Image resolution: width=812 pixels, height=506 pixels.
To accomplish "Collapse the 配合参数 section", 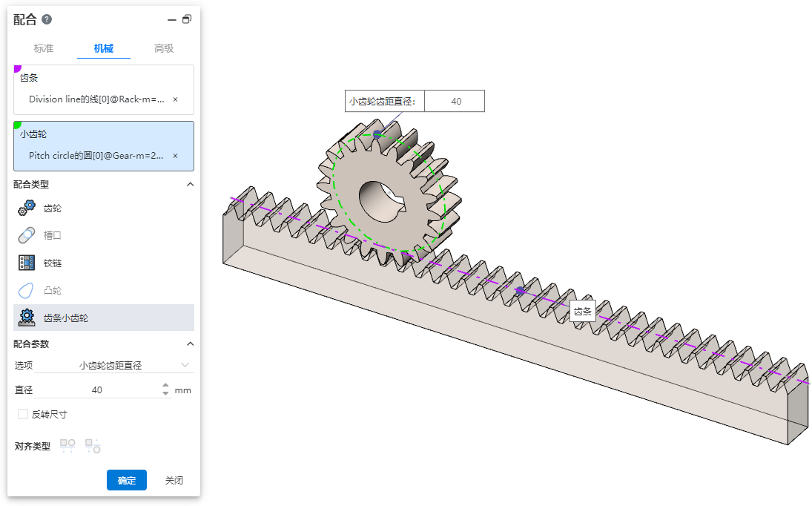I will (190, 344).
